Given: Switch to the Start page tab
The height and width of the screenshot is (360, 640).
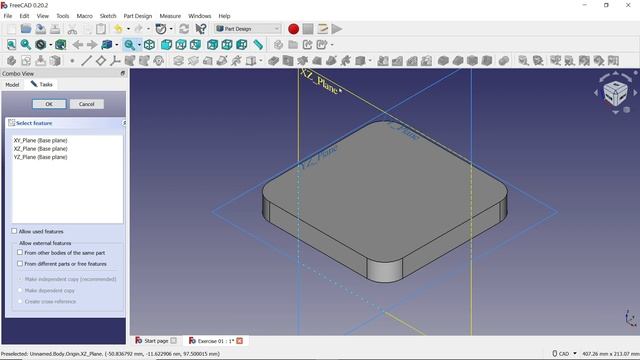Looking at the screenshot, I should pyautogui.click(x=156, y=340).
